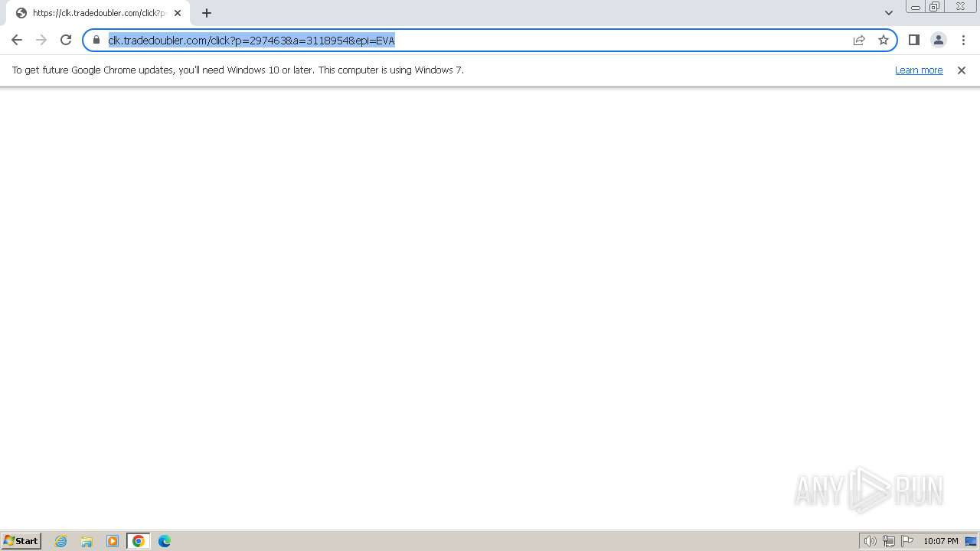Open Action Center flag icon
Viewport: 980px width, 551px height.
coord(907,541)
